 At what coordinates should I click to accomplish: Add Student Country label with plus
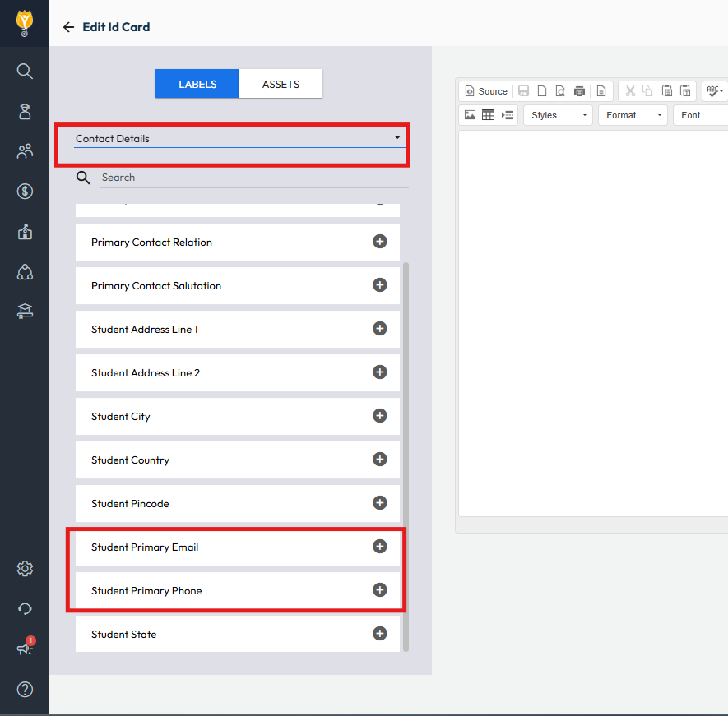tap(380, 460)
